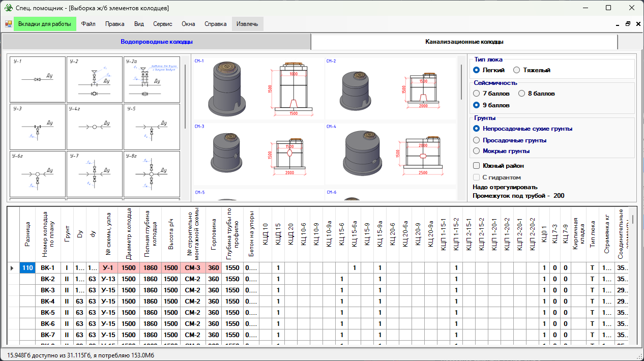Open the Вкладки для работы dropdown
Screen dimensions: 644x361
click(x=45, y=24)
